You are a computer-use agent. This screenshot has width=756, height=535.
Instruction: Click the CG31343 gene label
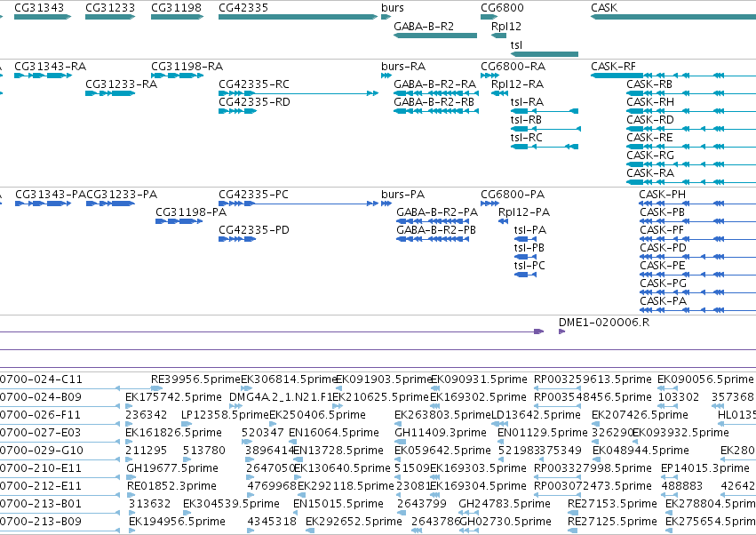[39, 8]
